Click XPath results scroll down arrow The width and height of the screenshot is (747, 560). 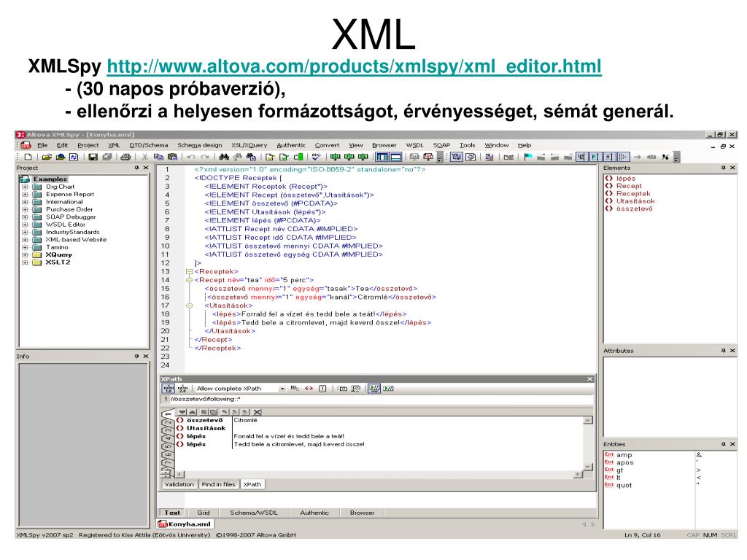[589, 467]
